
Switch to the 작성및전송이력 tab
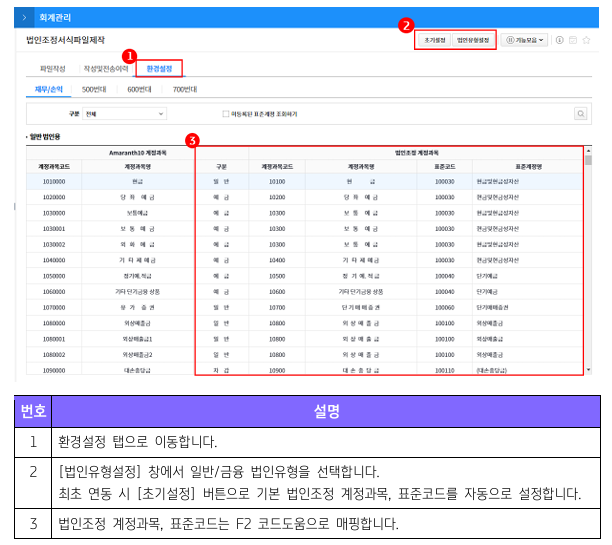point(106,69)
